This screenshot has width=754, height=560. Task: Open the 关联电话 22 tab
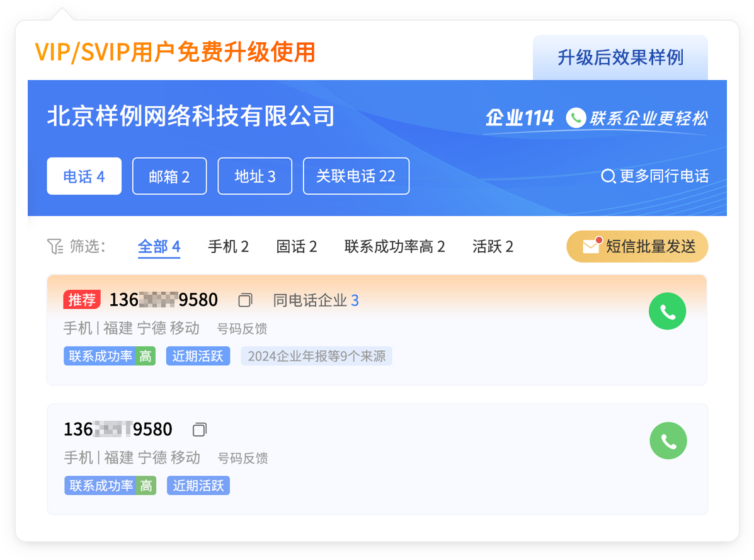pyautogui.click(x=356, y=176)
